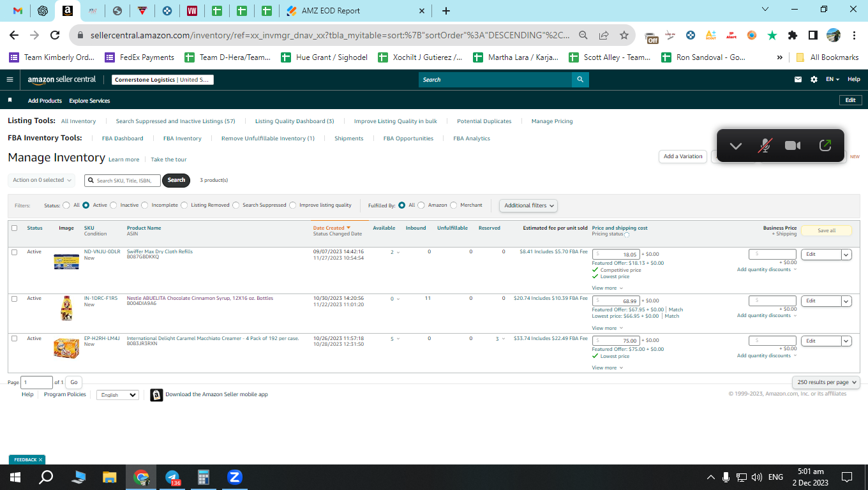The width and height of the screenshot is (868, 490).
Task: Choose the Inactive status radio filter
Action: point(114,205)
